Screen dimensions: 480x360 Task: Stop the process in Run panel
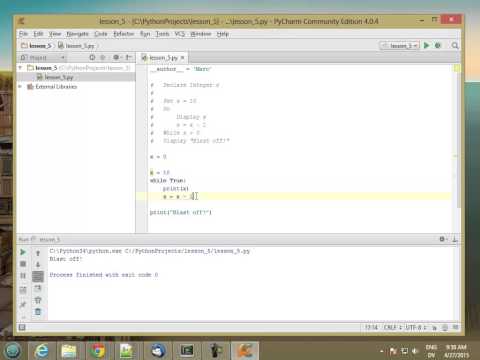[23, 264]
